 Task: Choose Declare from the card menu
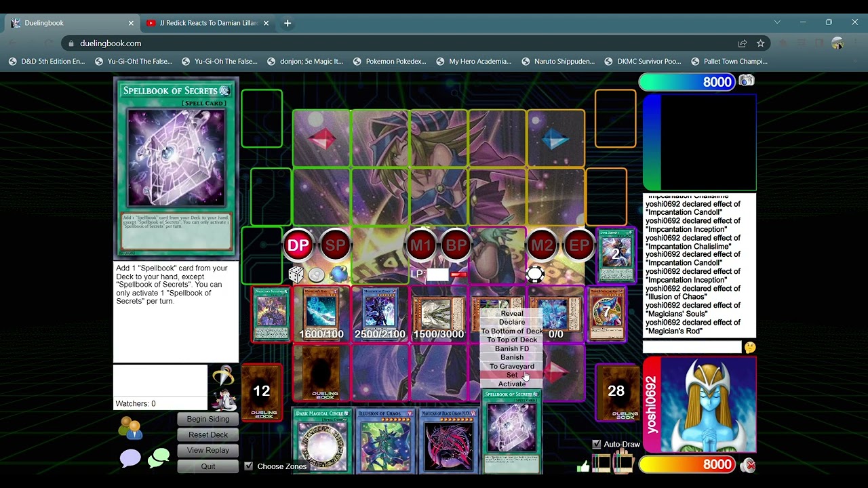point(512,322)
